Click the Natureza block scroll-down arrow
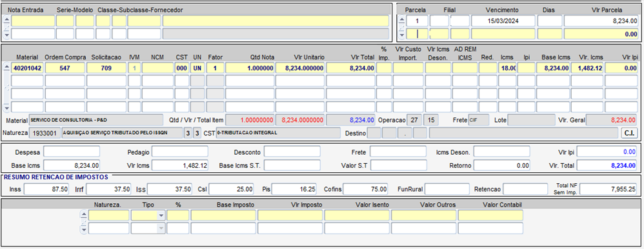This screenshot has width=644, height=249. [x=83, y=230]
